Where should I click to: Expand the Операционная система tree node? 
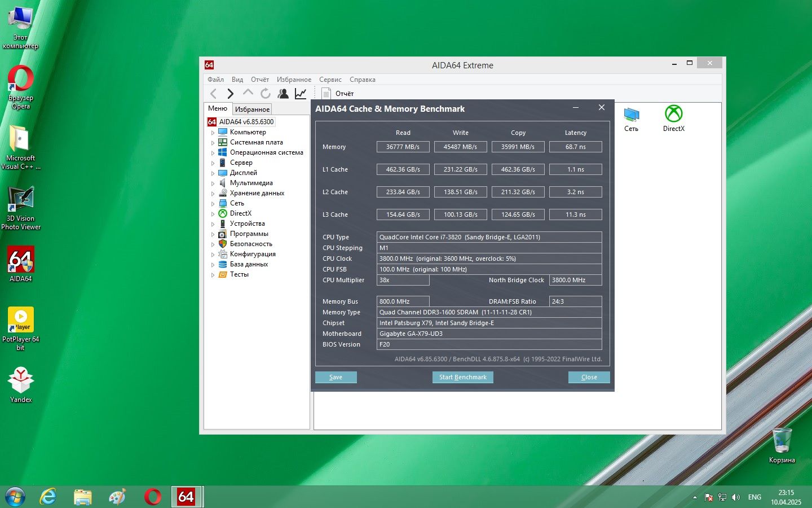[213, 153]
